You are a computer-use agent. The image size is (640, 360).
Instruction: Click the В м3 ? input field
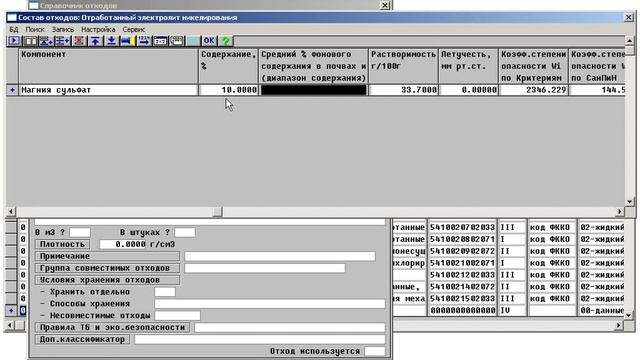tap(80, 232)
